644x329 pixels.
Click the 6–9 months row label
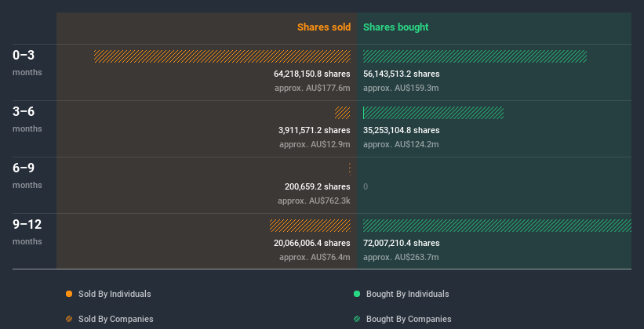tap(27, 175)
